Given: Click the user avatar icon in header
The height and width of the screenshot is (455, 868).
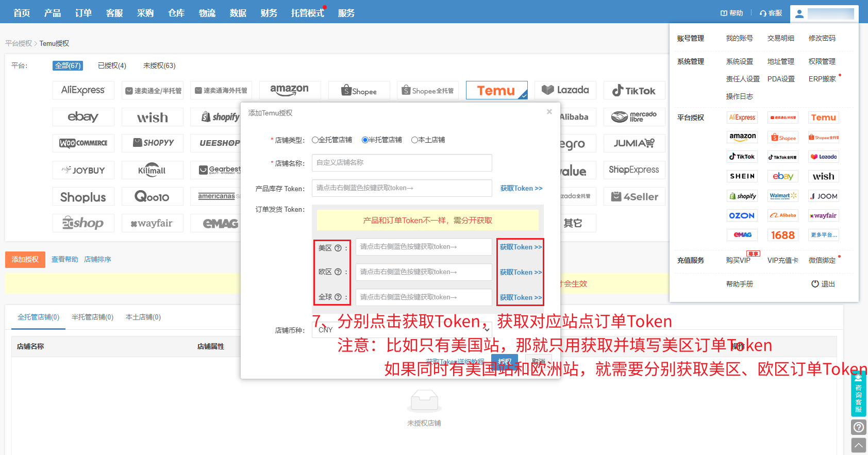Looking at the screenshot, I should tap(799, 14).
